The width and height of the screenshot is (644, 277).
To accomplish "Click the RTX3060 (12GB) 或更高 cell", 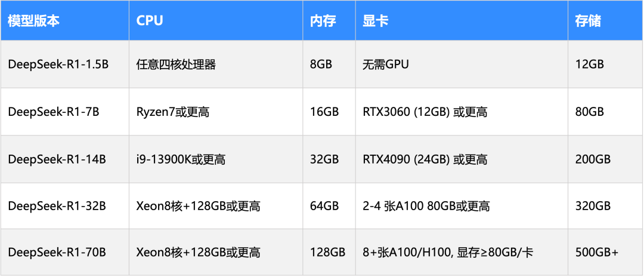I will pos(462,112).
